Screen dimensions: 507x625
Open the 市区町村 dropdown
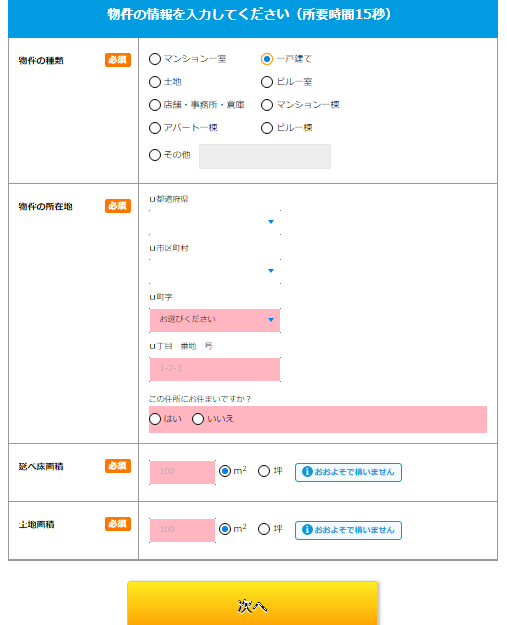215,271
